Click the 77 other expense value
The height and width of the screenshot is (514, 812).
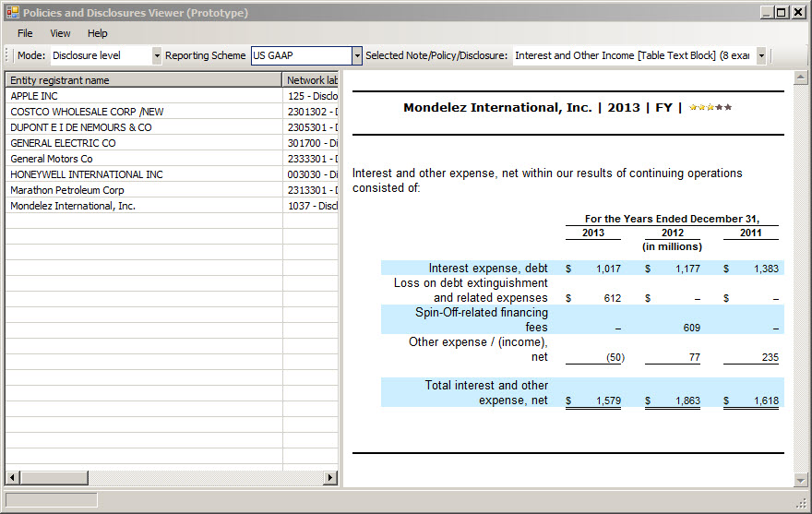(x=695, y=357)
